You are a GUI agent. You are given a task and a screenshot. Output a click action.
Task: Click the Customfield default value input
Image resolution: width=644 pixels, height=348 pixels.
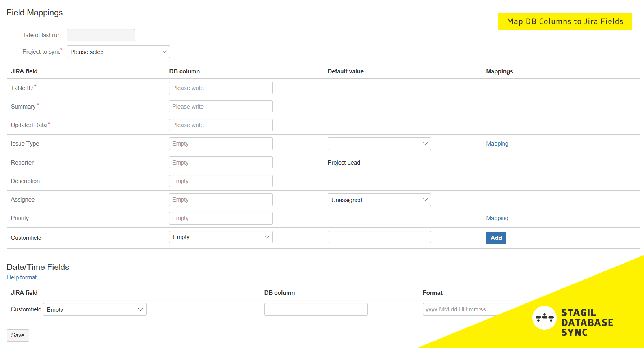pyautogui.click(x=379, y=237)
